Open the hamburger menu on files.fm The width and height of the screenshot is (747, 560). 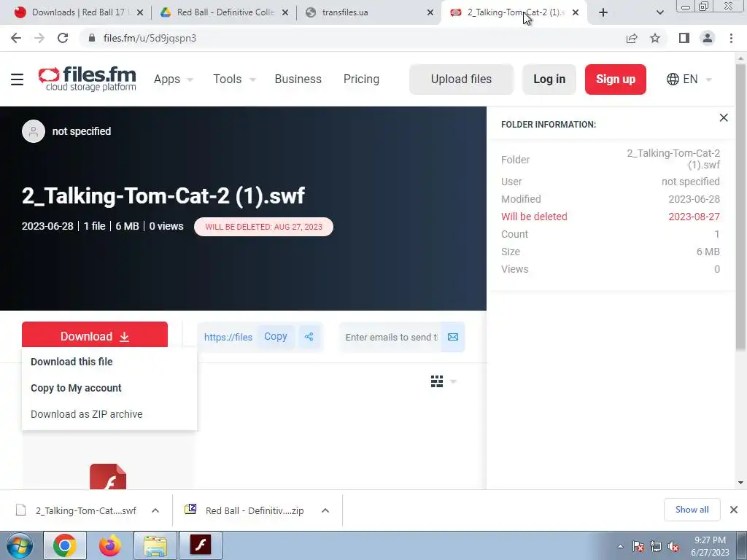coord(18,79)
